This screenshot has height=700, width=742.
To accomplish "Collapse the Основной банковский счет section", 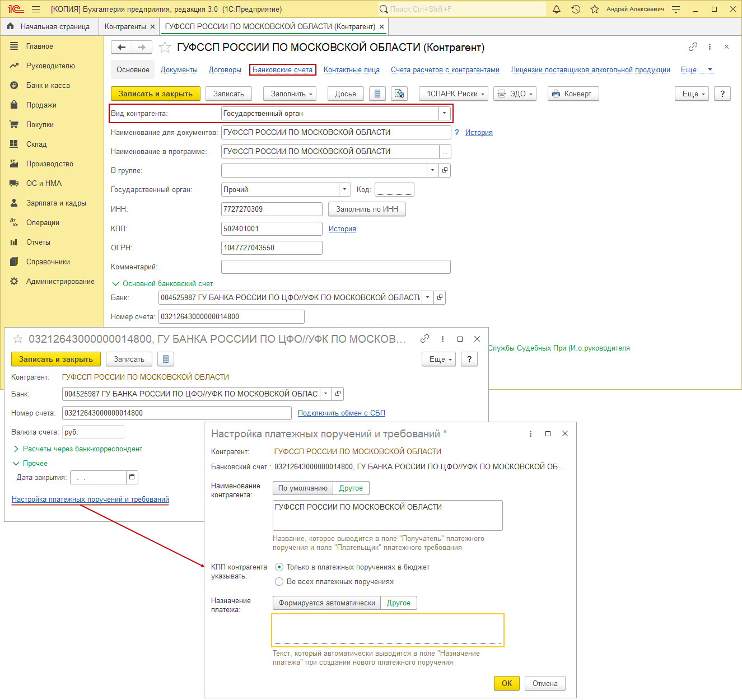I will (162, 284).
